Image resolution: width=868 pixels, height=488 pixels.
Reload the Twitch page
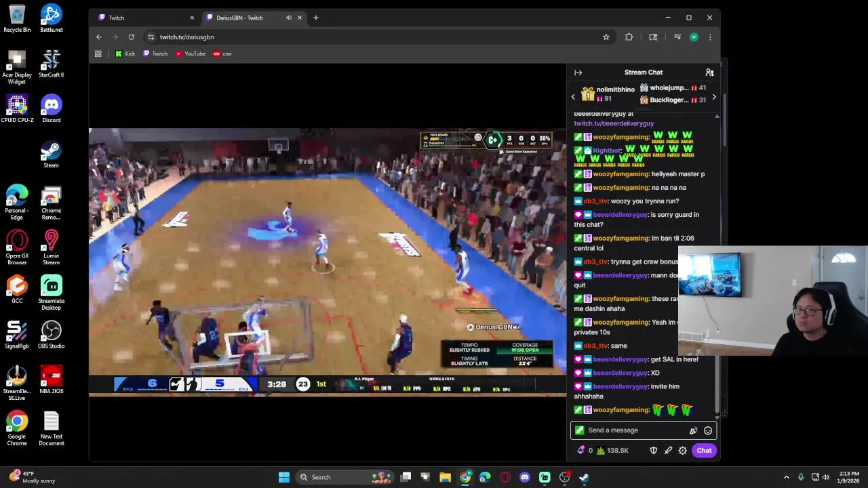click(x=132, y=37)
